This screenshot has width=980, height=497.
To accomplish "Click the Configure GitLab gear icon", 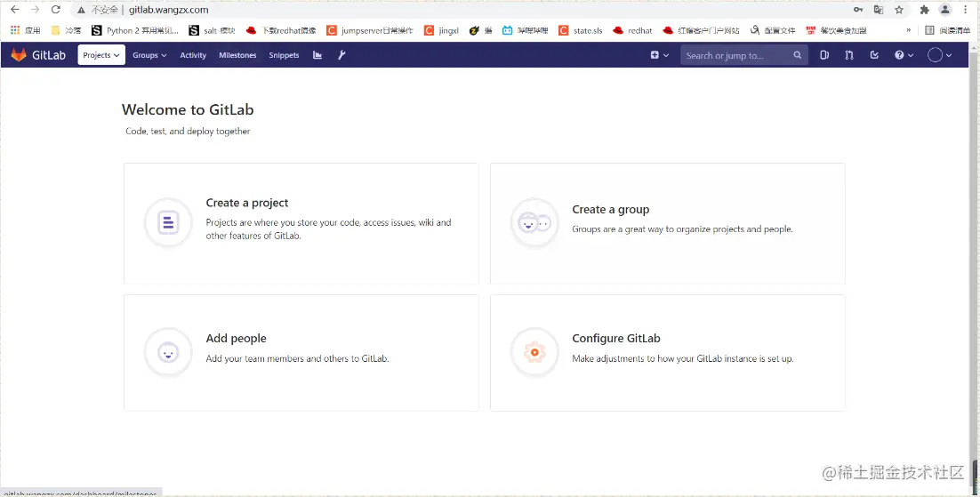I will coord(534,353).
